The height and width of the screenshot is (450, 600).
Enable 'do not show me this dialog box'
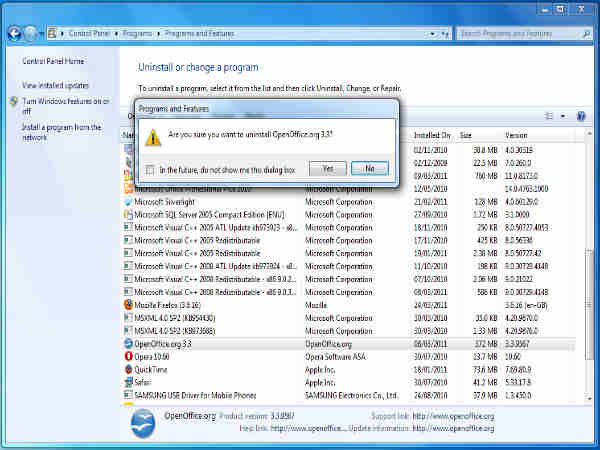click(150, 170)
